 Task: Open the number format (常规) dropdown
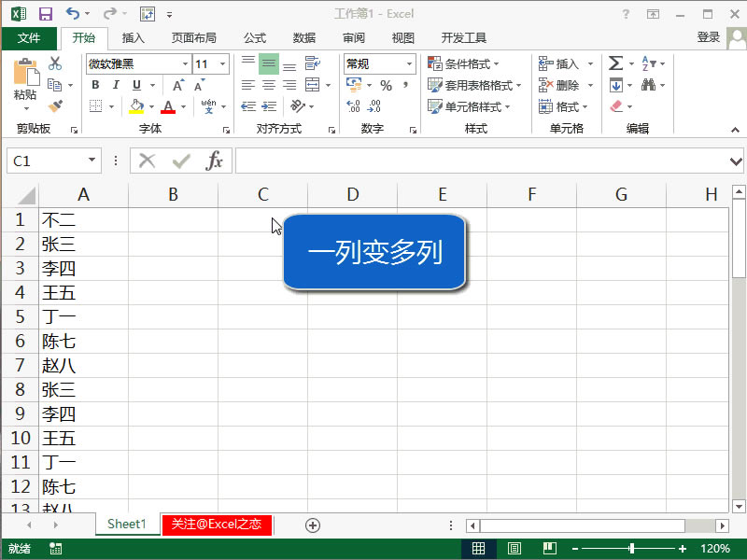[x=408, y=63]
